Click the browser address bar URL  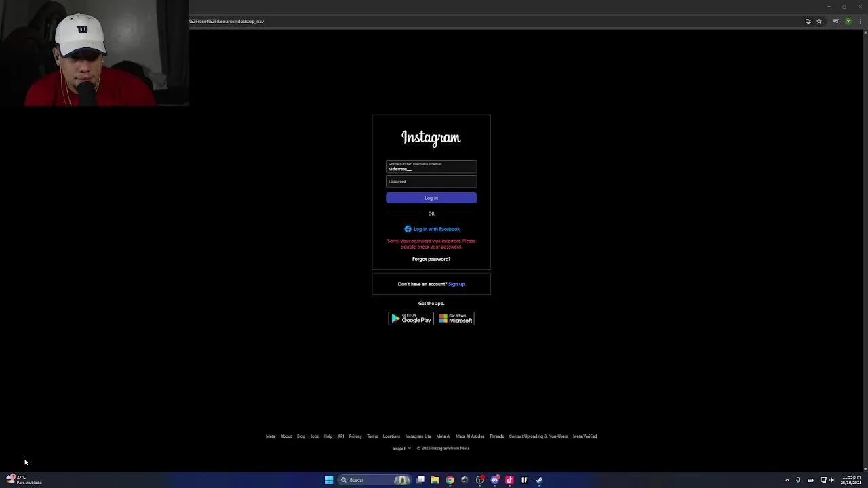point(226,21)
